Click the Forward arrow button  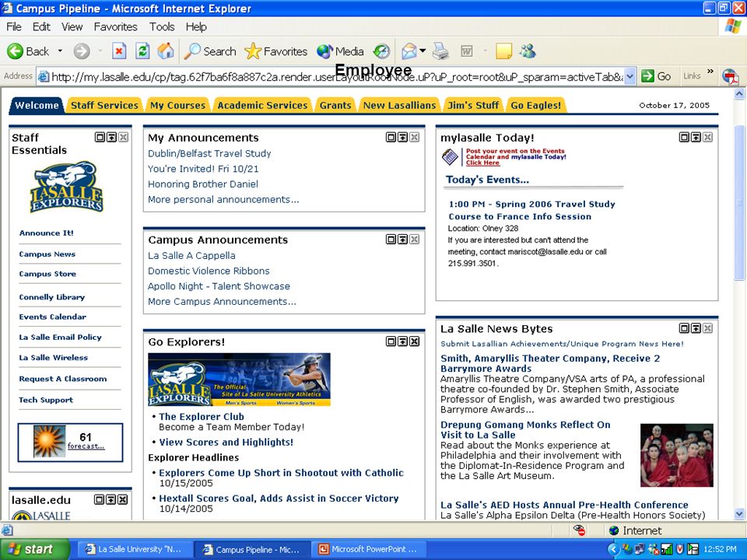tap(82, 51)
